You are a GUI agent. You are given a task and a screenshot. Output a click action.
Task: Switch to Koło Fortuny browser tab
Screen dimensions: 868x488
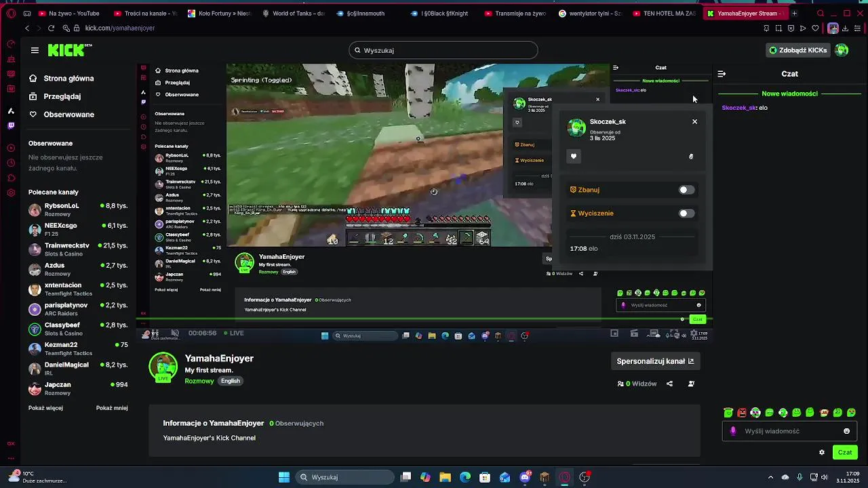point(220,13)
